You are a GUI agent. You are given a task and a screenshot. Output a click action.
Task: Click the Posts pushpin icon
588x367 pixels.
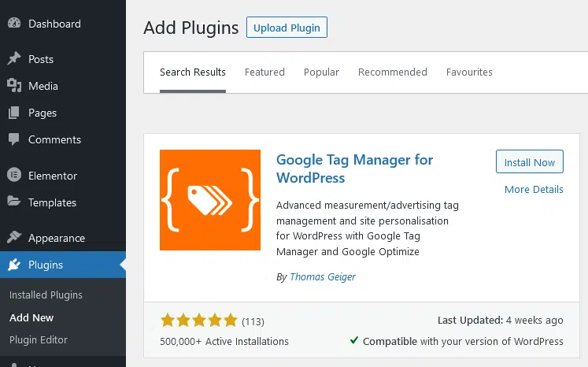pyautogui.click(x=14, y=58)
